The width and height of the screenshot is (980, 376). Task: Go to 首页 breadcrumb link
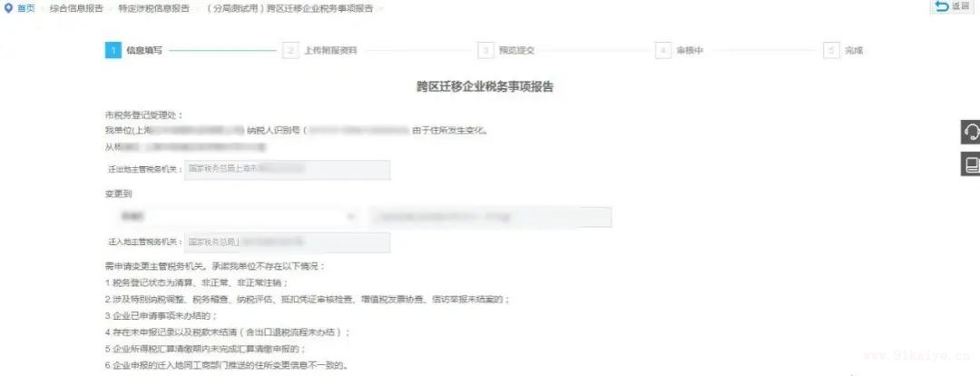[26, 9]
